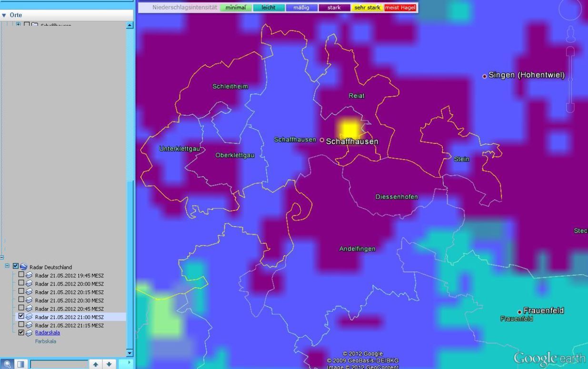Click the Orte panel scrollbar down arrow
Screen dimensions: 588x369
click(x=130, y=353)
